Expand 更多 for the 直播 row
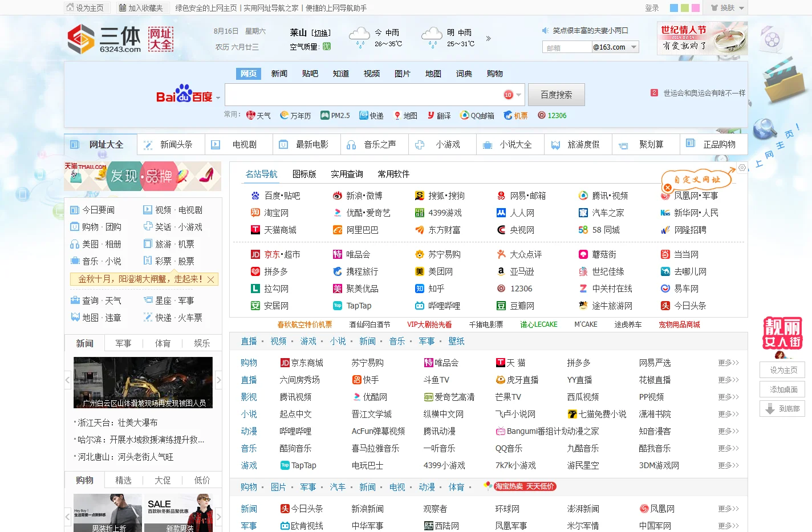Image resolution: width=812 pixels, height=532 pixels. (x=728, y=380)
